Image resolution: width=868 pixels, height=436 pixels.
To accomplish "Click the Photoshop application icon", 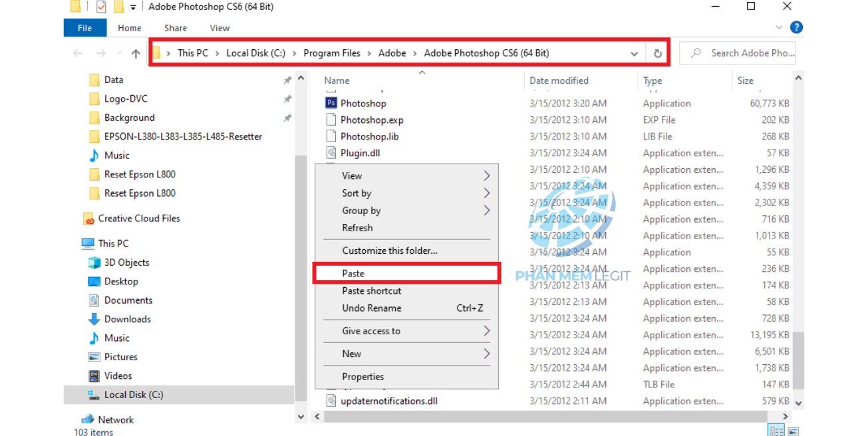I will click(331, 103).
